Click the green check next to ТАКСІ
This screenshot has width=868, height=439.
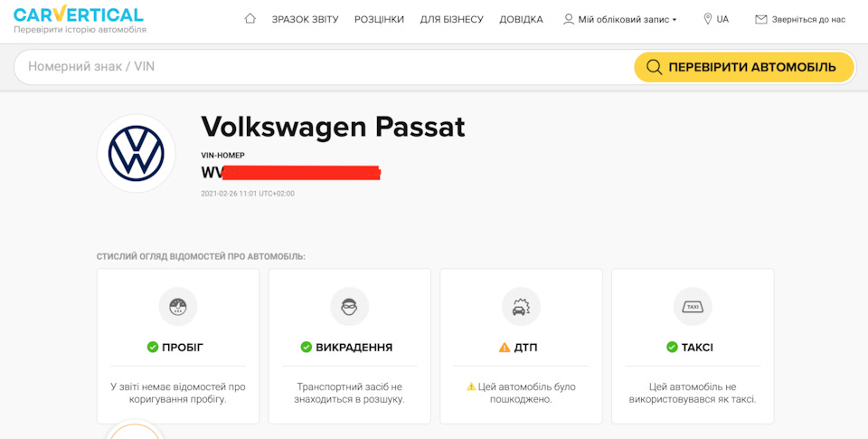[672, 347]
